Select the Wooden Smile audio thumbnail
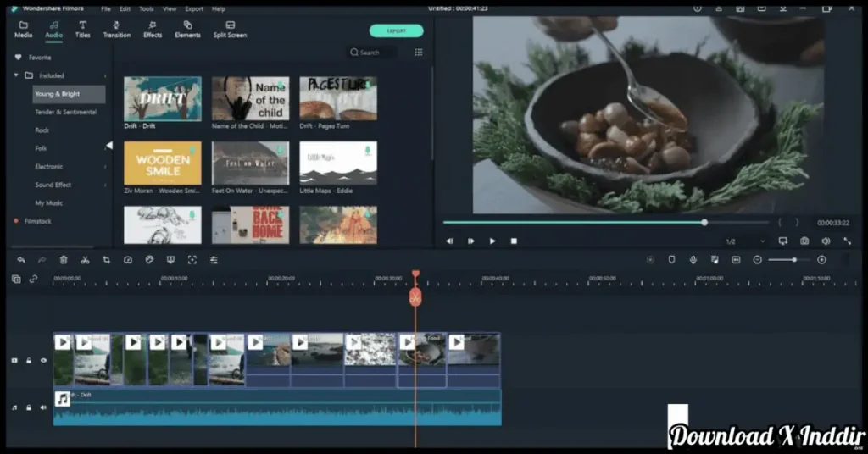 coord(163,163)
